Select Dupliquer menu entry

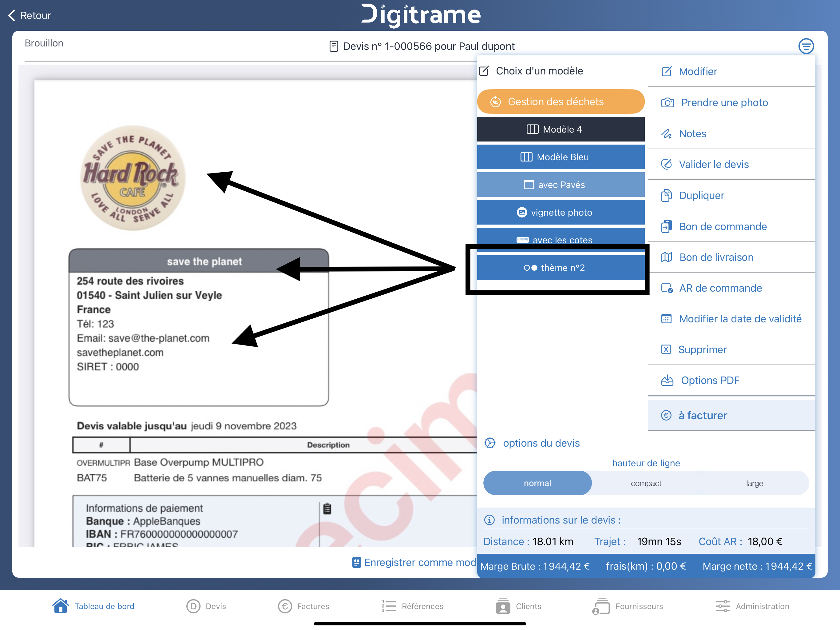731,195
